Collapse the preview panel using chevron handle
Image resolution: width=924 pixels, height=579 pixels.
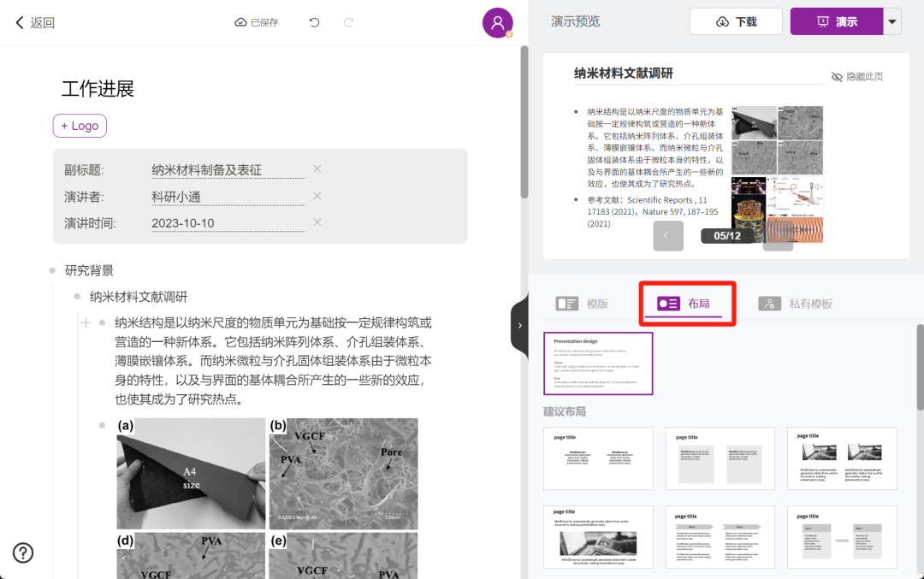520,325
